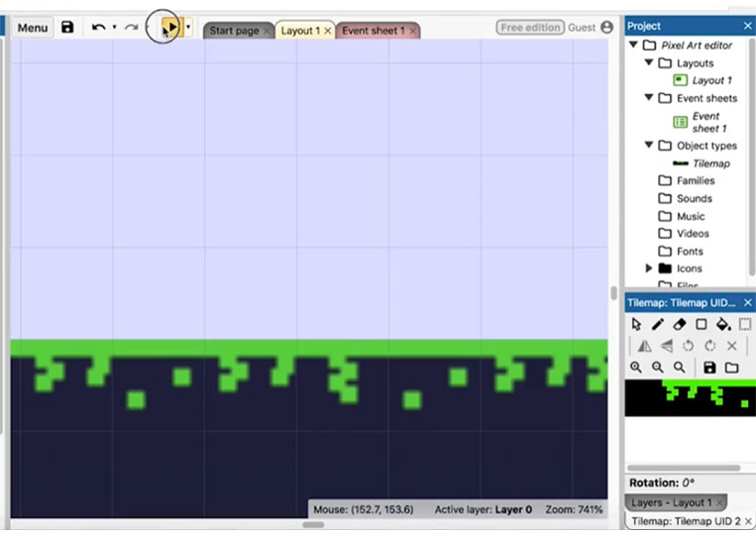Switch to the Layout 1 tab
756x536 pixels.
[300, 31]
